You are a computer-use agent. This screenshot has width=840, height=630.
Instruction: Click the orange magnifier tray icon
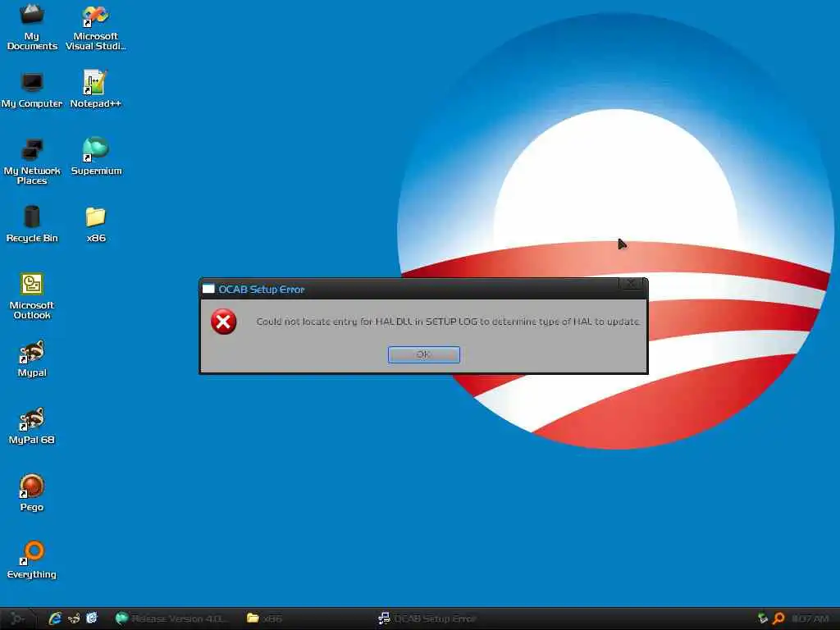pyautogui.click(x=778, y=619)
